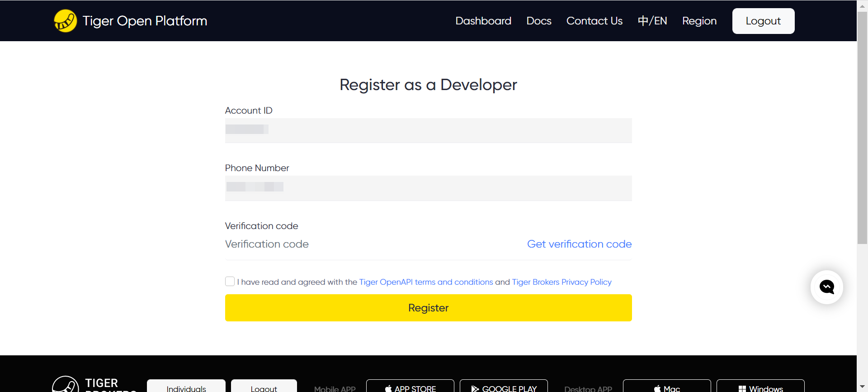Click the page's vertical scrollbar thumb
868x392 pixels.
[862, 127]
